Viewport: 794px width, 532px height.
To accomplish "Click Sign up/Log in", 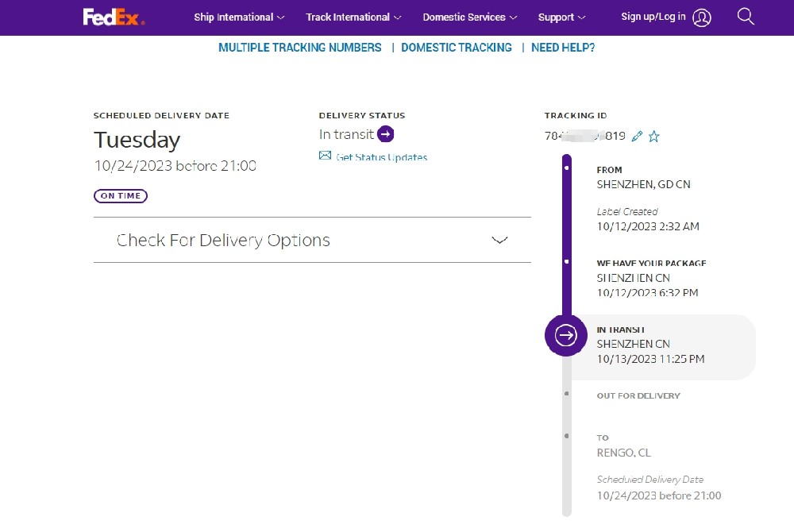I will [653, 17].
